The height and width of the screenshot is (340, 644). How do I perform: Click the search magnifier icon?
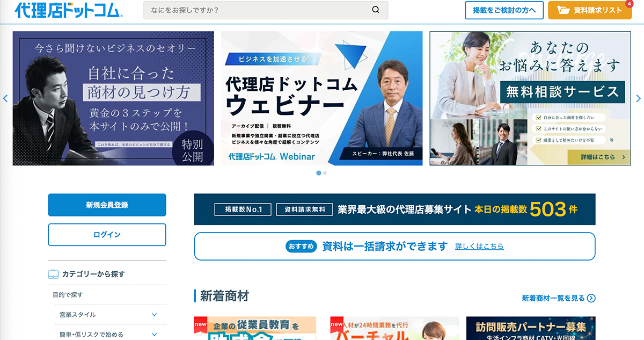pyautogui.click(x=376, y=10)
